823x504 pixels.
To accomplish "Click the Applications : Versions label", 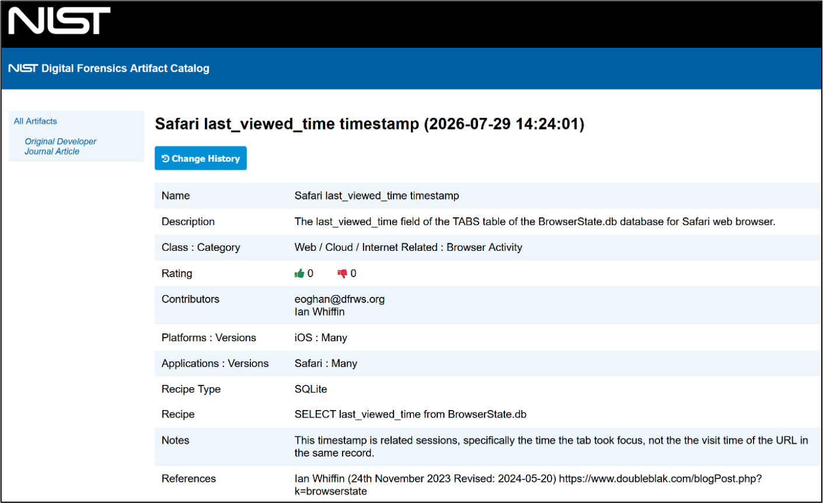I will point(215,363).
